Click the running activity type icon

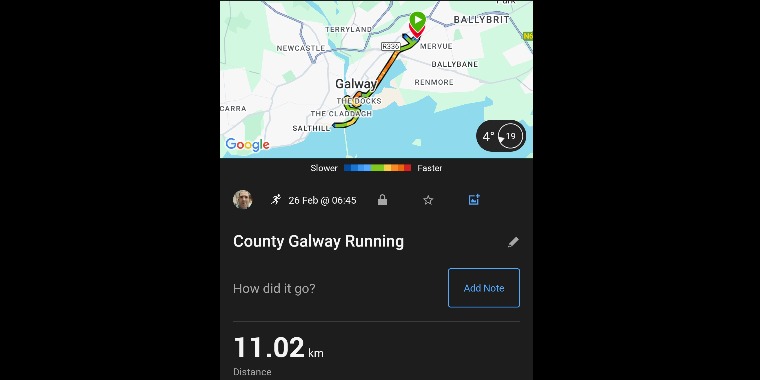click(276, 200)
